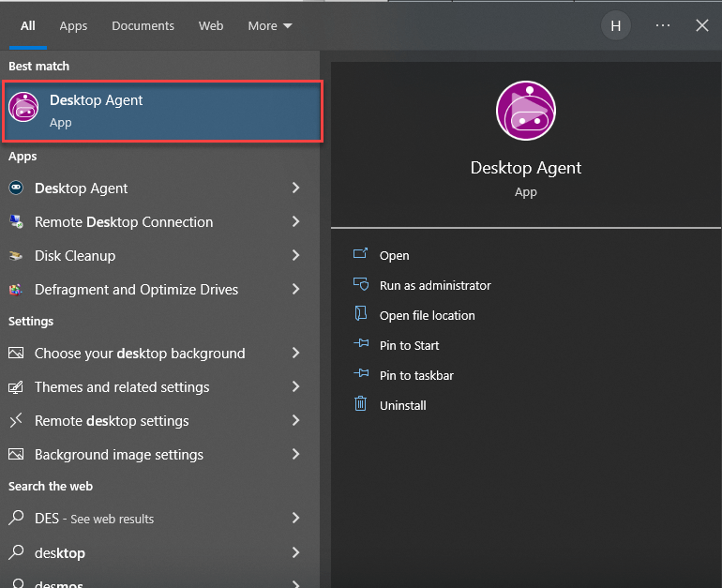Expand the More filter dropdown
Image resolution: width=722 pixels, height=588 pixels.
pos(270,26)
